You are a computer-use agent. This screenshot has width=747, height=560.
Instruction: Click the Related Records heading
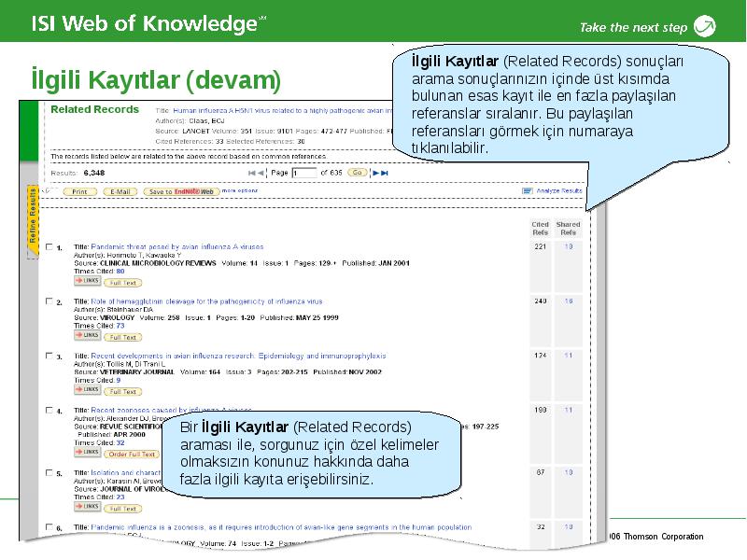pos(95,109)
